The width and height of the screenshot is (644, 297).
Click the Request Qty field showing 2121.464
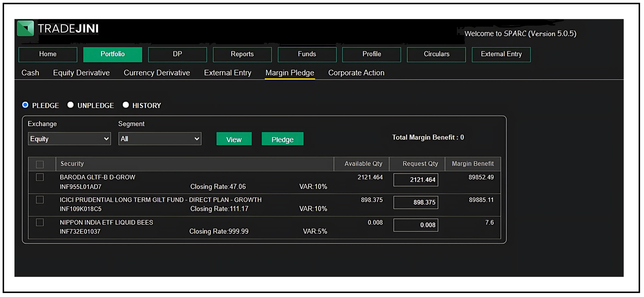click(416, 180)
